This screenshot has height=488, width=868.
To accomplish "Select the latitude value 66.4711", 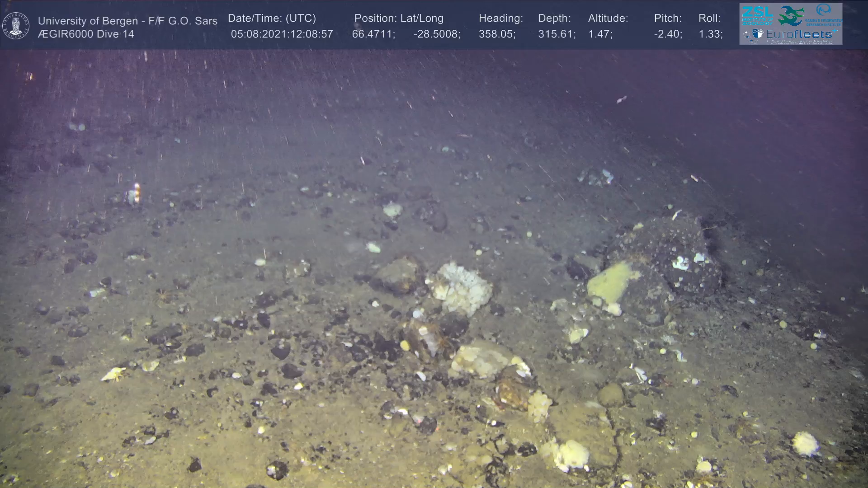I will (x=373, y=34).
